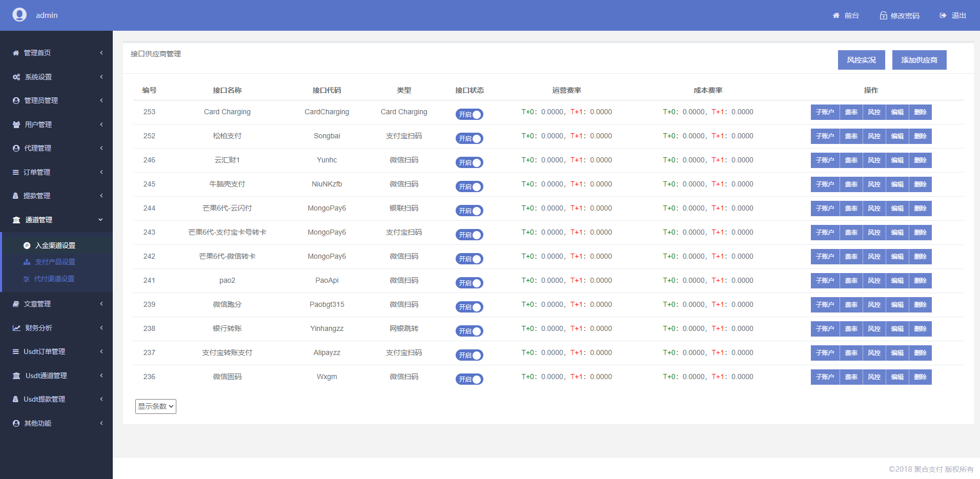Click the list icon next to 订单管理
The width and height of the screenshot is (980, 479).
pos(16,172)
